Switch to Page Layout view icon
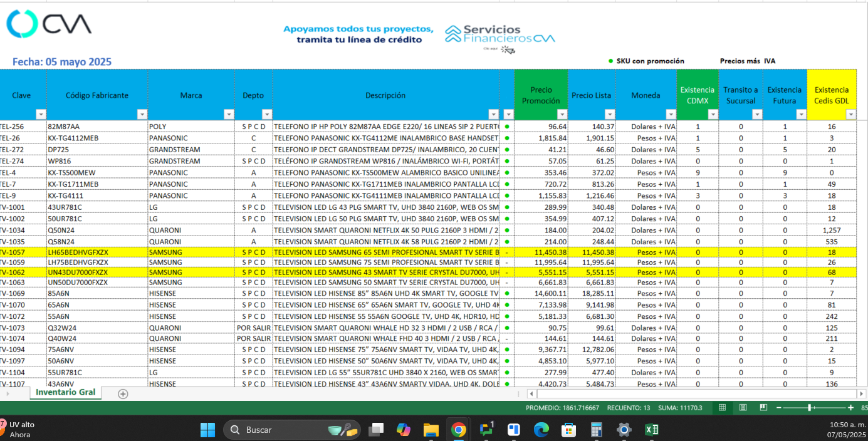The width and height of the screenshot is (868, 441). tap(743, 408)
